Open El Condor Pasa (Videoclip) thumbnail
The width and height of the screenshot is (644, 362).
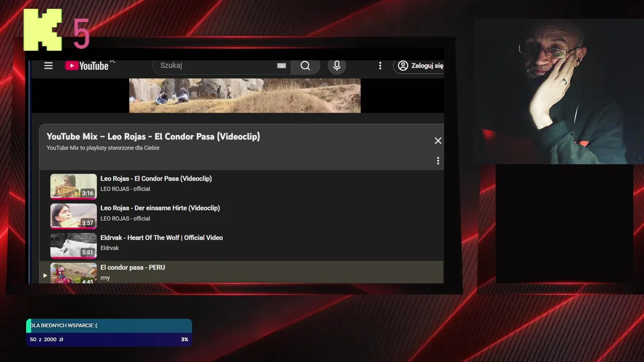pyautogui.click(x=73, y=187)
